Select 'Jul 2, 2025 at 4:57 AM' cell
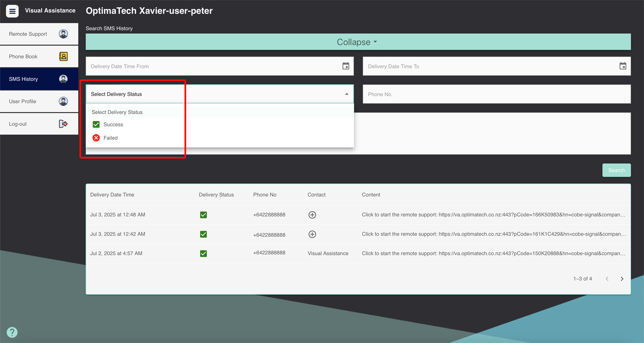The width and height of the screenshot is (644, 343). (x=116, y=253)
